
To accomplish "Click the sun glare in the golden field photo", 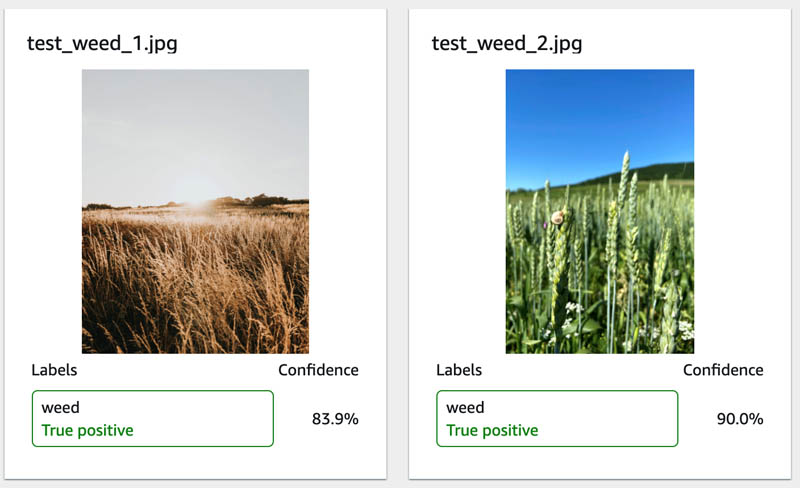I will click(197, 203).
